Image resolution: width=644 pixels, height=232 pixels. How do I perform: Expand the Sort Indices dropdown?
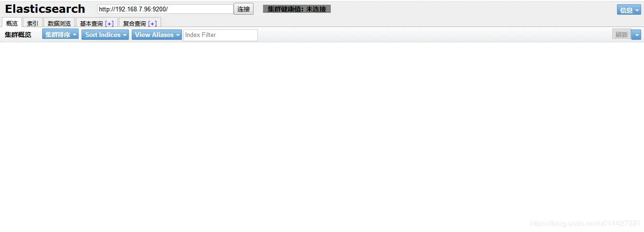[x=105, y=35]
